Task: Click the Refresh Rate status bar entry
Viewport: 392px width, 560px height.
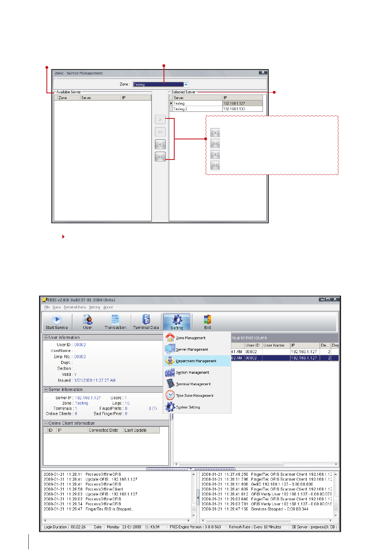Action: (255, 527)
